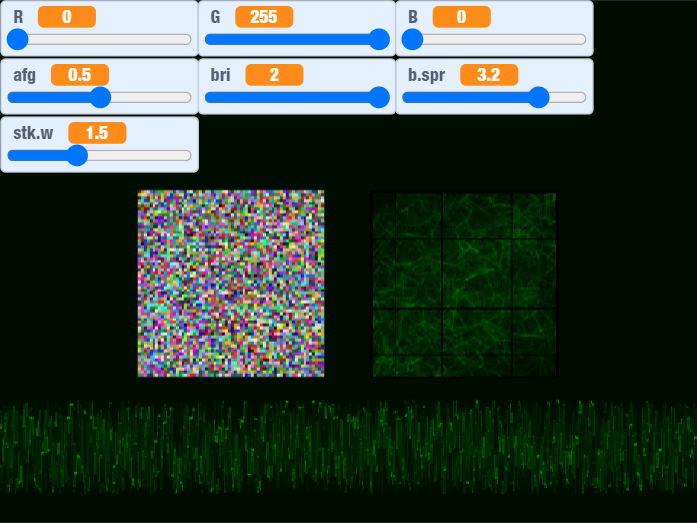697x523 pixels.
Task: Click the green grass strip
Action: tap(348, 447)
